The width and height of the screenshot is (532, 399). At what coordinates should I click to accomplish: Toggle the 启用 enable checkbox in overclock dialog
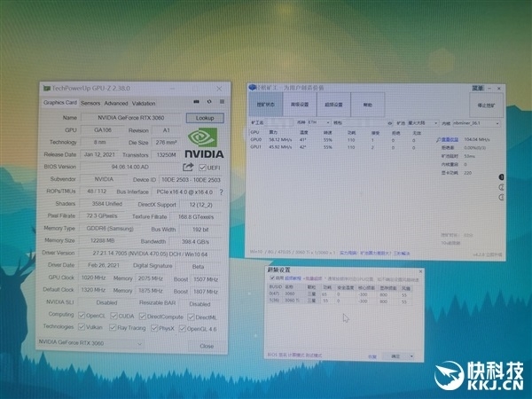(272, 278)
